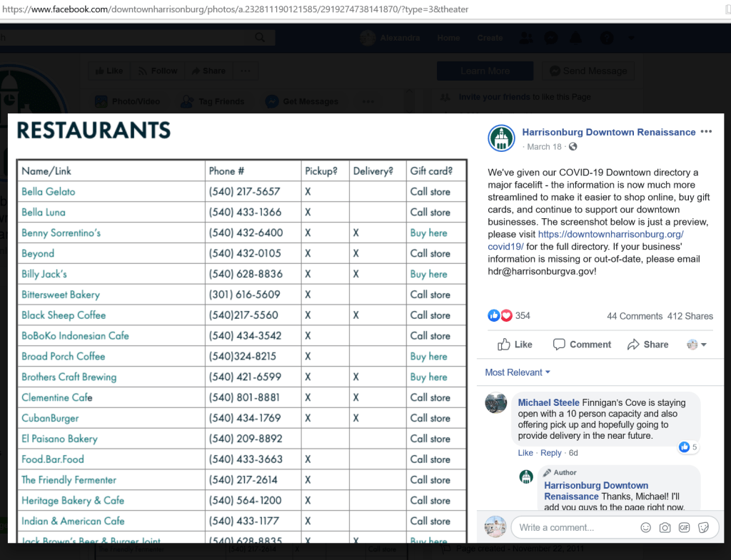Open friend requests icon in top bar

[x=526, y=38]
